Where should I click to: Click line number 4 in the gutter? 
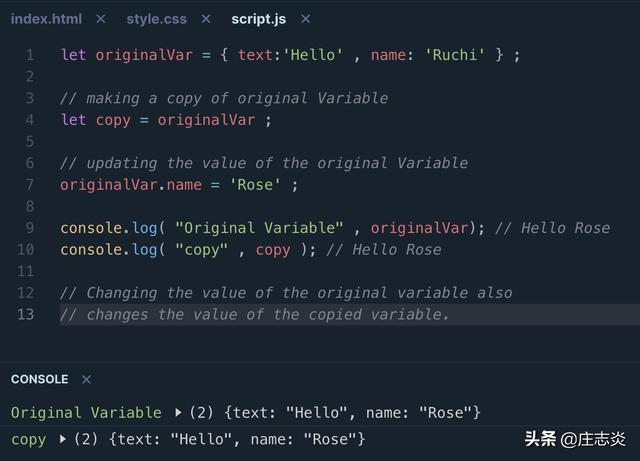[x=30, y=120]
